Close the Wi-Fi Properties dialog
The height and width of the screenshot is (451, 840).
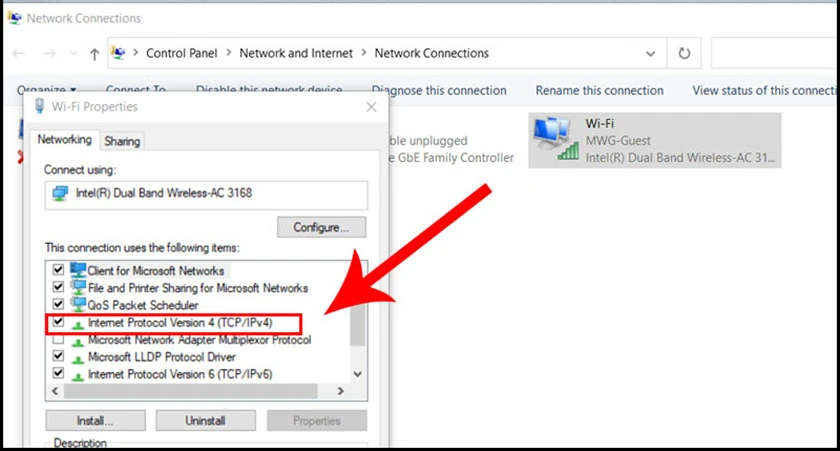[371, 107]
